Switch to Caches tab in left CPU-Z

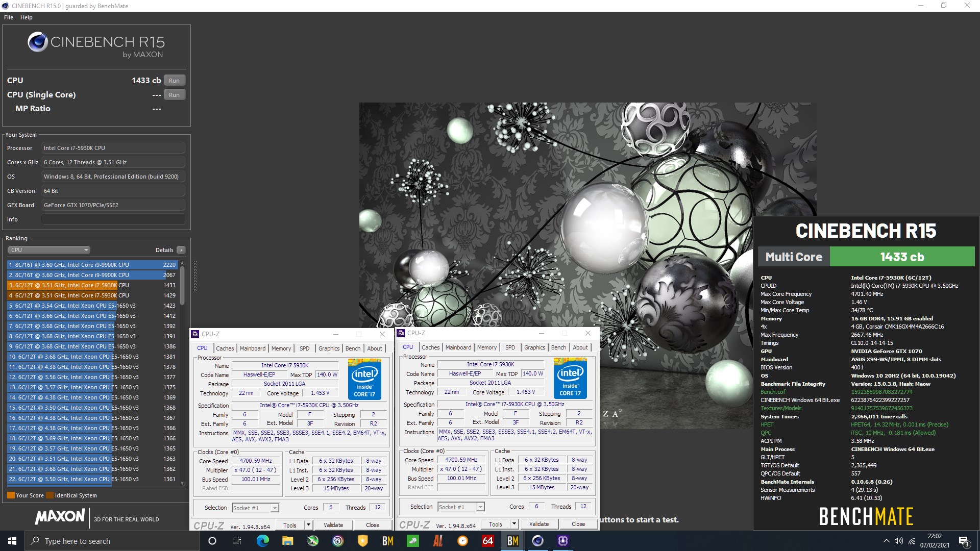[x=225, y=348]
